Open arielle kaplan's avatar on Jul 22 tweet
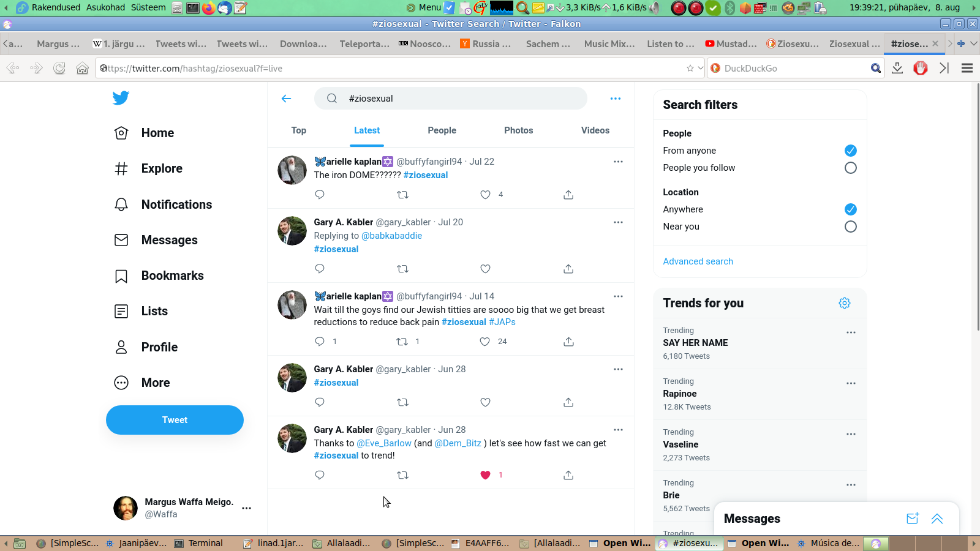980x551 pixels. tap(292, 170)
